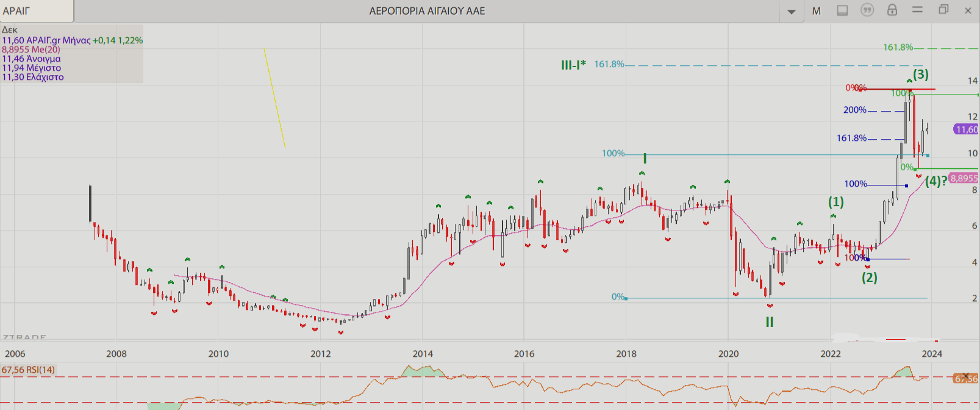Select the blue 161.8% Fibonacci level label
Screen dimensions: 980x410
point(852,138)
